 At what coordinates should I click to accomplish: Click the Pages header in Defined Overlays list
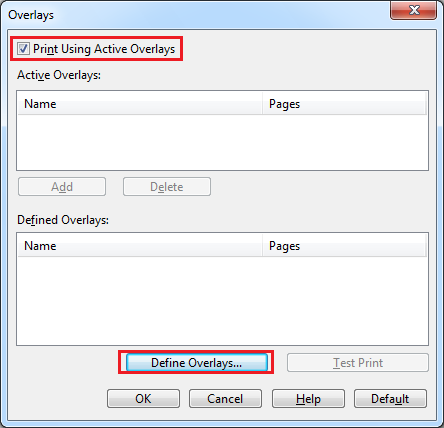pos(344,246)
